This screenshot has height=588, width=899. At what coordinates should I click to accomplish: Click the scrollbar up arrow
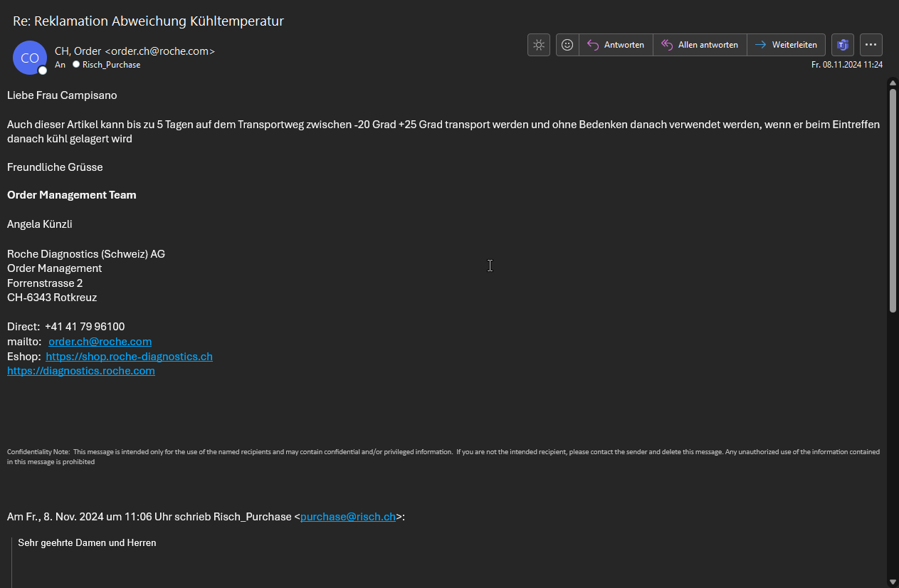click(x=893, y=83)
